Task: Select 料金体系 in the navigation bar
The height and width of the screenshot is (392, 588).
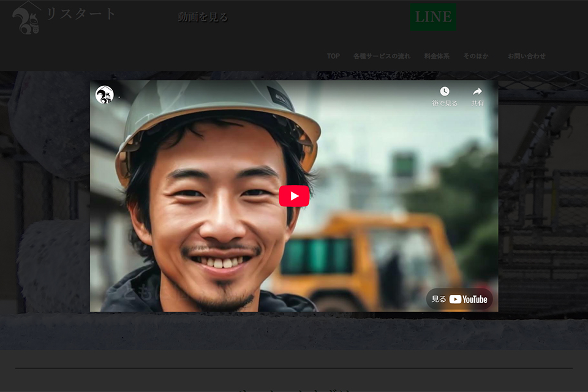Action: [437, 56]
